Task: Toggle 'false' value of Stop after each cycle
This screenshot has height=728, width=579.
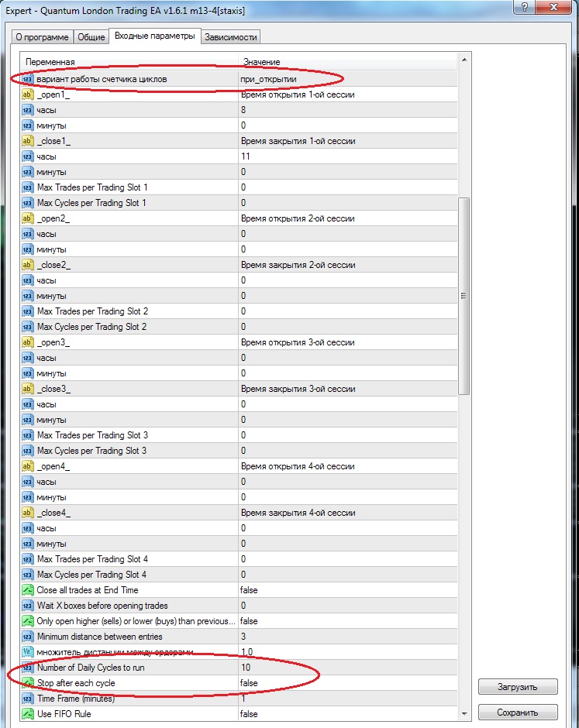Action: click(x=348, y=683)
